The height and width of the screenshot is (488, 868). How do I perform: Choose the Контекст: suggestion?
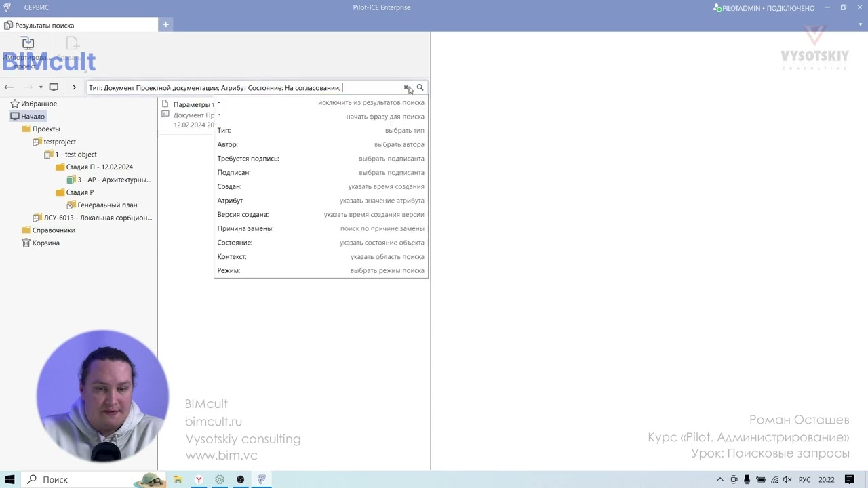tap(321, 256)
